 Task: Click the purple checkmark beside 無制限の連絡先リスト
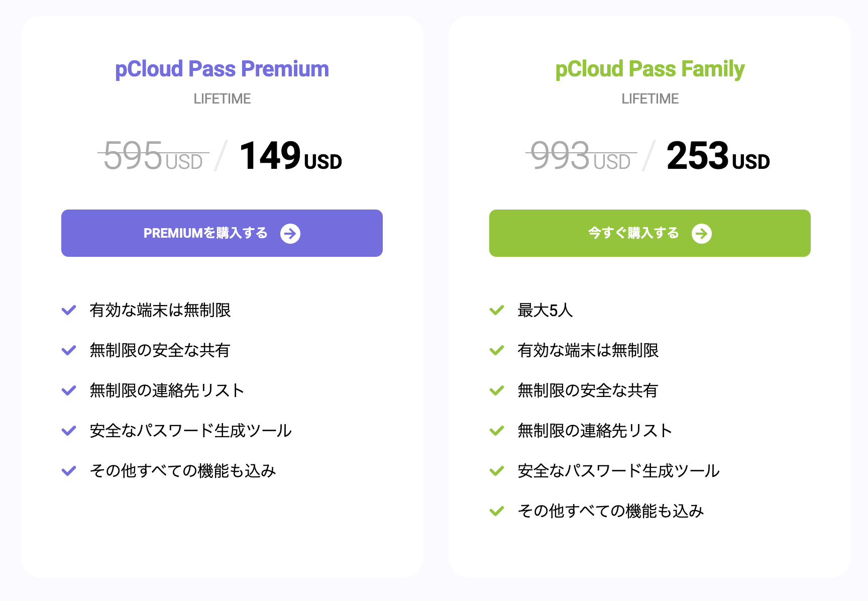[69, 390]
